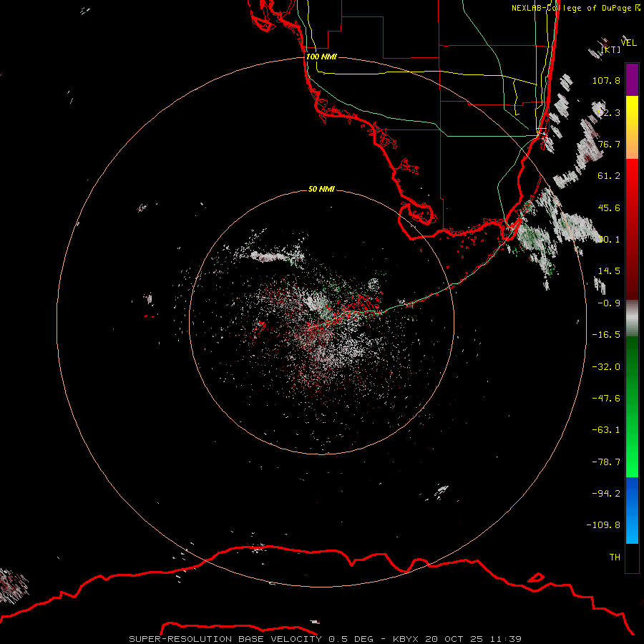This screenshot has width=644, height=644.
Task: Click the 61.2 velocity scale value
Action: (x=609, y=176)
